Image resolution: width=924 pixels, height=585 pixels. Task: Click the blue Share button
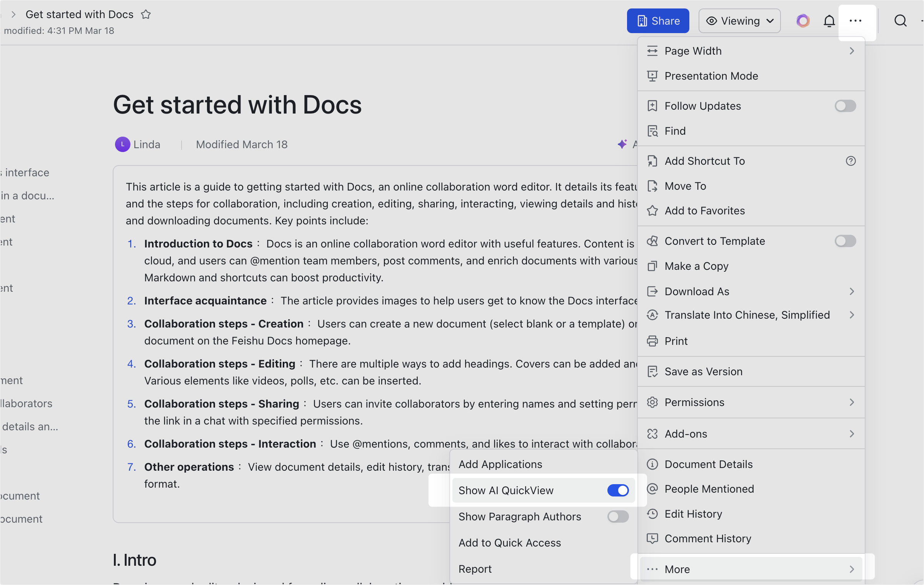[658, 21]
